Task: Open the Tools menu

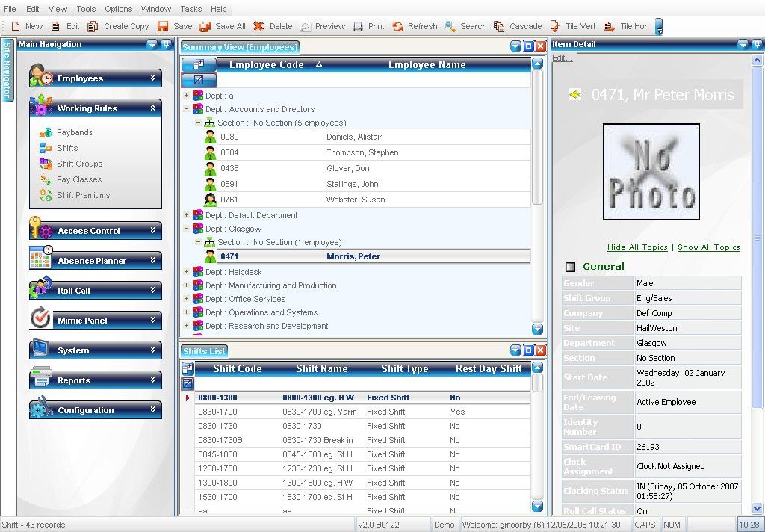Action: pyautogui.click(x=86, y=9)
